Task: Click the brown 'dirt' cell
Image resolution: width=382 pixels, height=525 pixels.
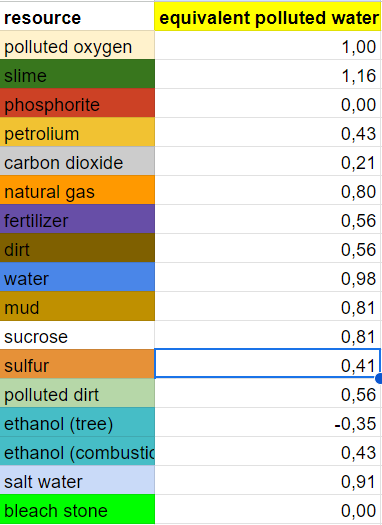Action: point(77,248)
